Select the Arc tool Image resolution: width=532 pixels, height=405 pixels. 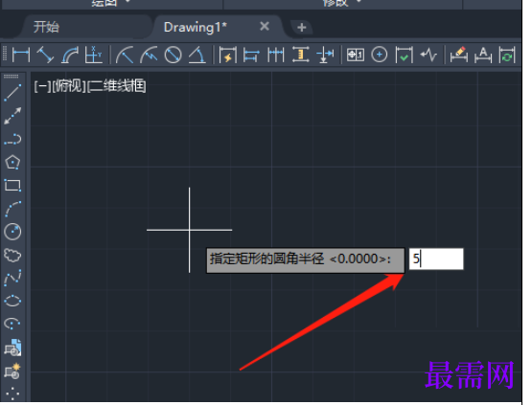(12, 209)
